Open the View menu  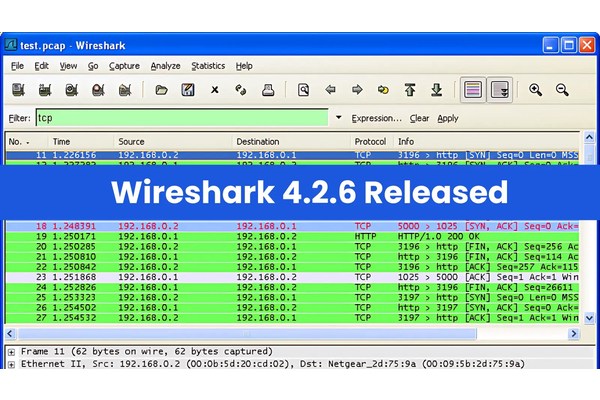coord(68,66)
